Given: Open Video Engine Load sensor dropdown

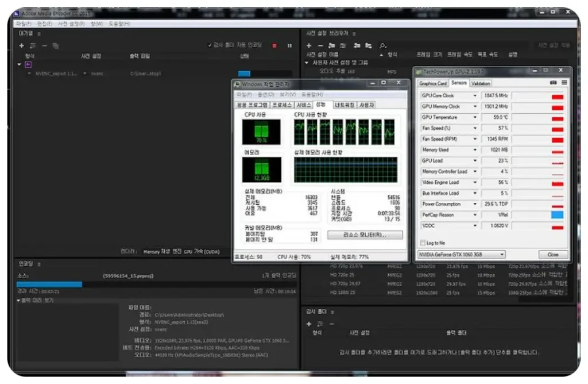Looking at the screenshot, I should [x=475, y=183].
